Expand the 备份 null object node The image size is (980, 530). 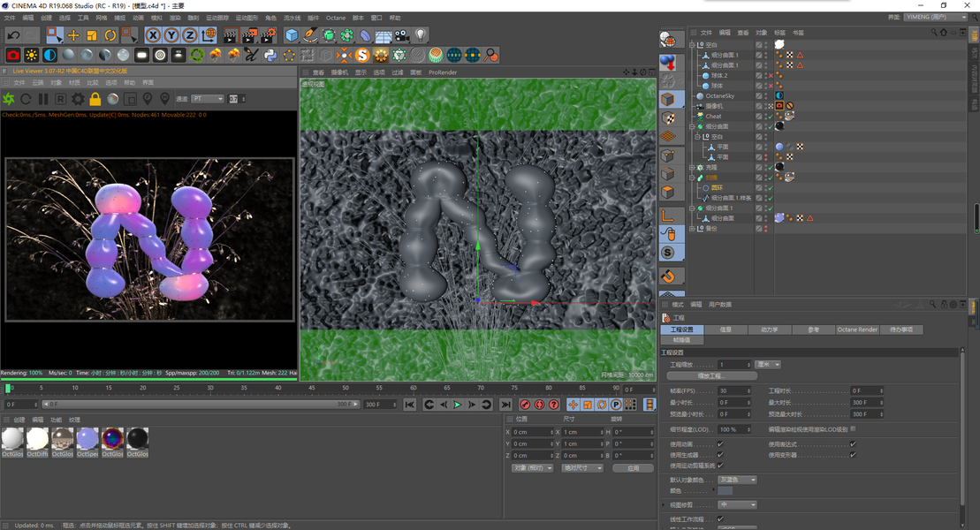pos(692,229)
